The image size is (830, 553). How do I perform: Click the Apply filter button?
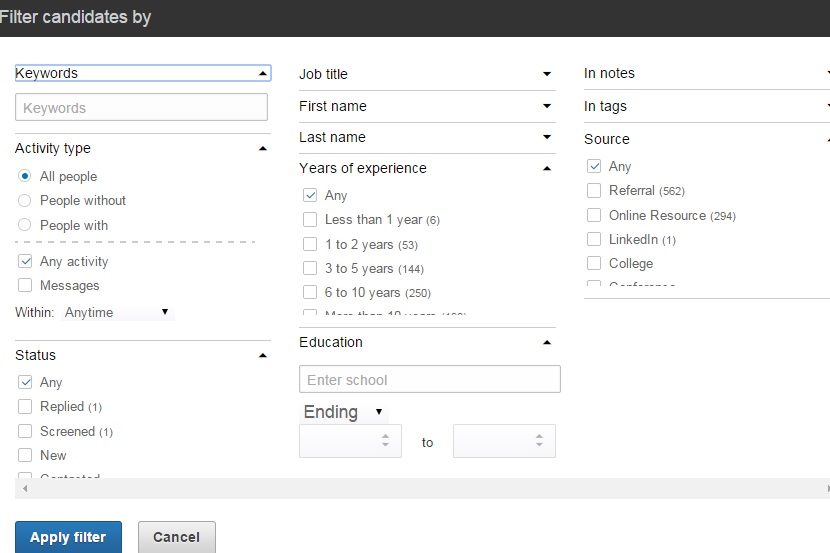click(x=68, y=537)
